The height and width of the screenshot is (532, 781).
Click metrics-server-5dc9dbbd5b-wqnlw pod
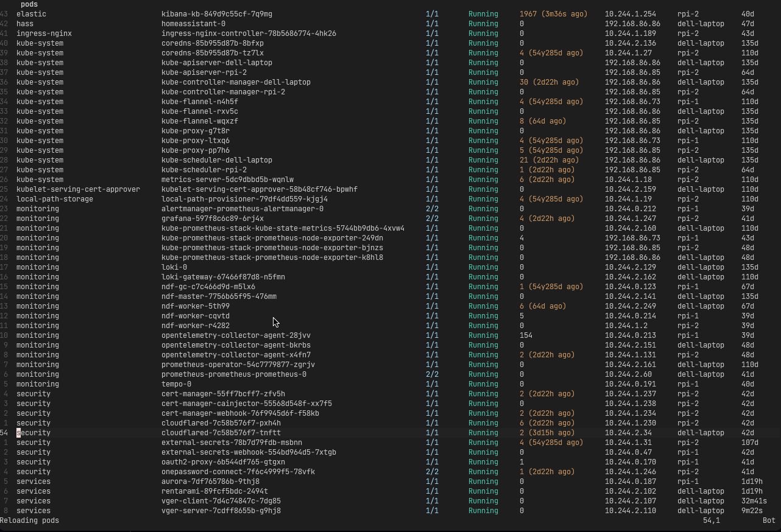pos(227,180)
